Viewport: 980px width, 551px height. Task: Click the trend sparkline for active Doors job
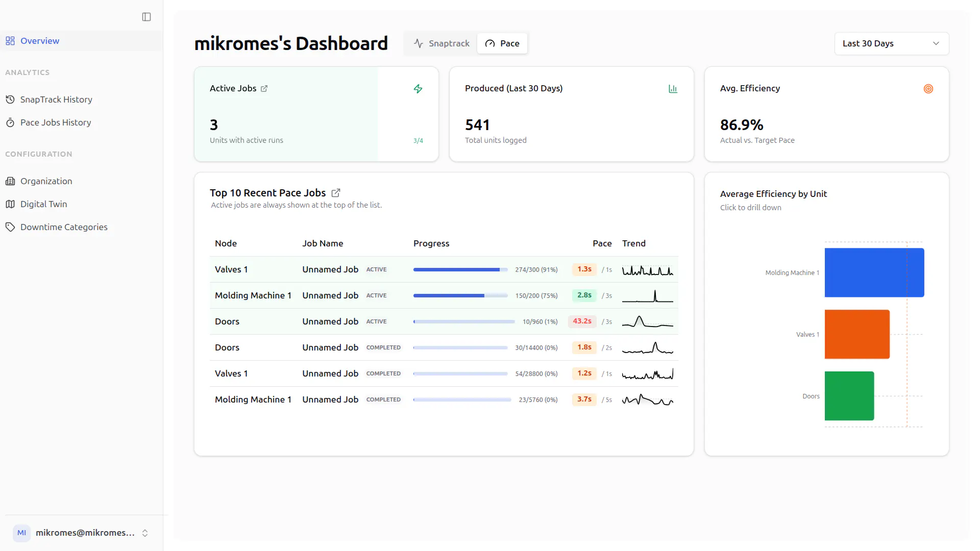coord(648,322)
